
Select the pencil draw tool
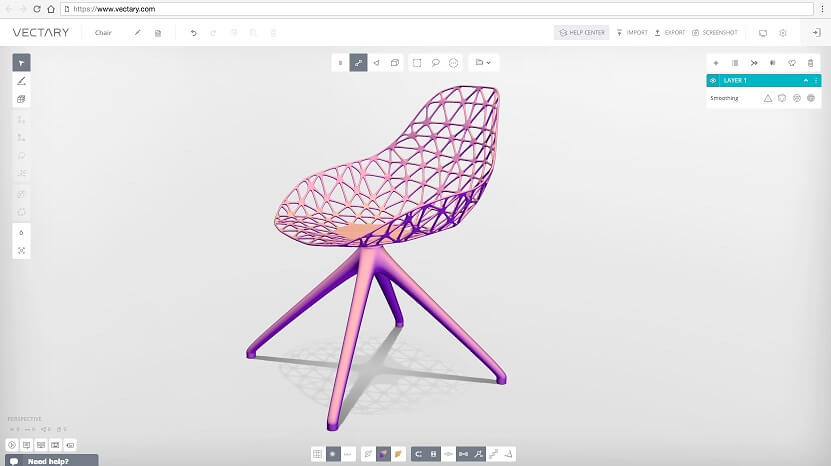[x=21, y=81]
